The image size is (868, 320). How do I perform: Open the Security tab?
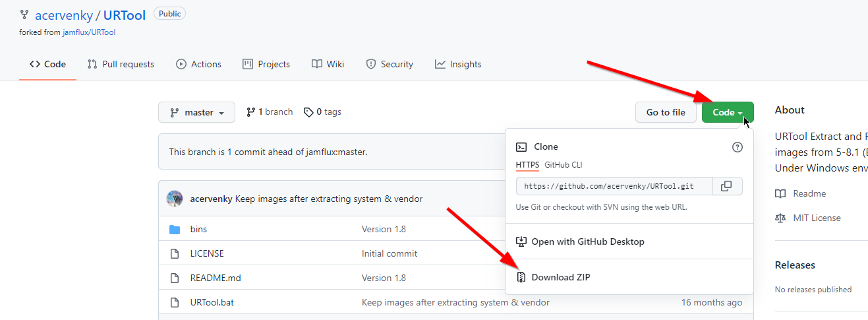[390, 64]
